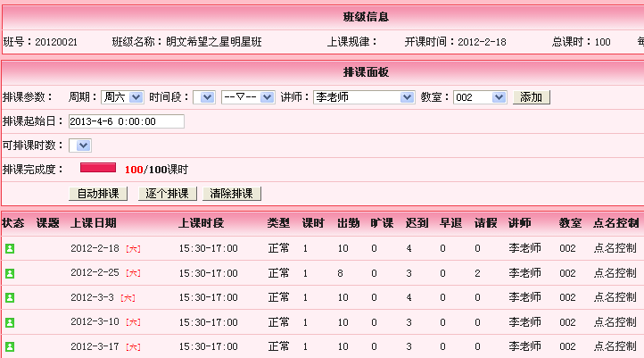Image resolution: width=644 pixels, height=358 pixels.
Task: Click the 类型 column header
Action: 278,223
